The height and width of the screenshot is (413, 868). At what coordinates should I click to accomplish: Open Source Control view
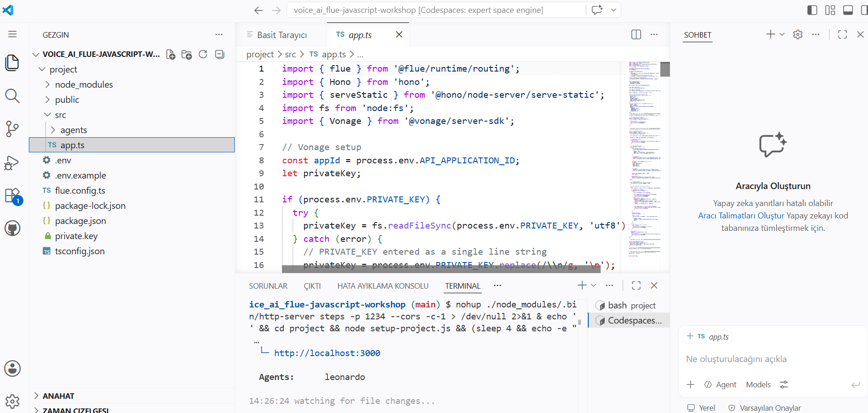(12, 129)
